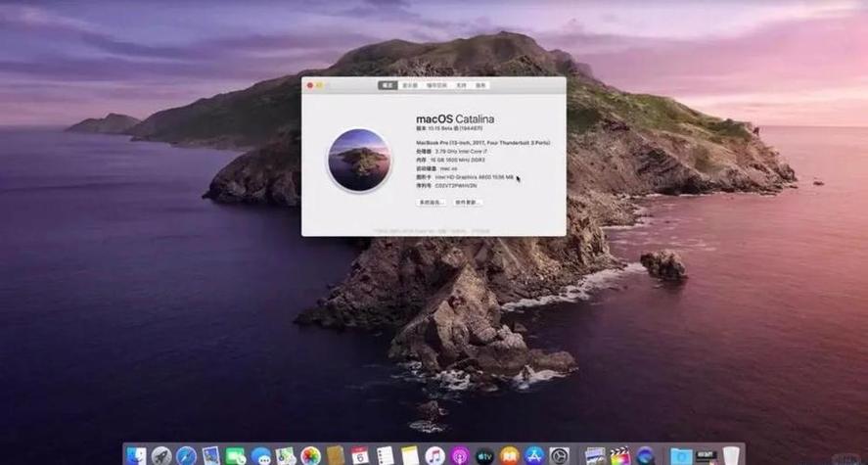Screen dimensions: 868x465
Task: Click the version 10.15 Beta line
Action: [449, 128]
